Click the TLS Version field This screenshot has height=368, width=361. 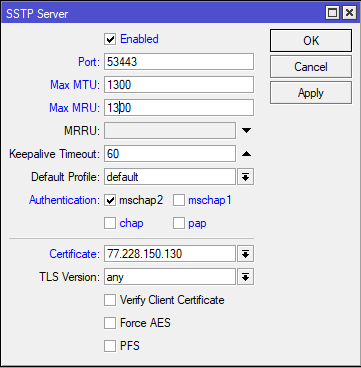170,277
